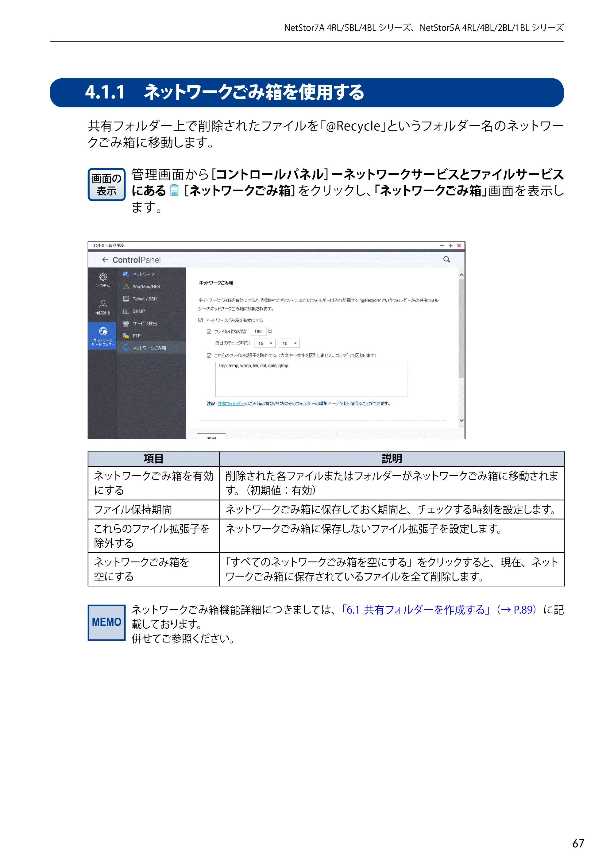Open 権限設定 user icon in sidebar
Viewport: 614px width, 868px height.
pyautogui.click(x=103, y=304)
